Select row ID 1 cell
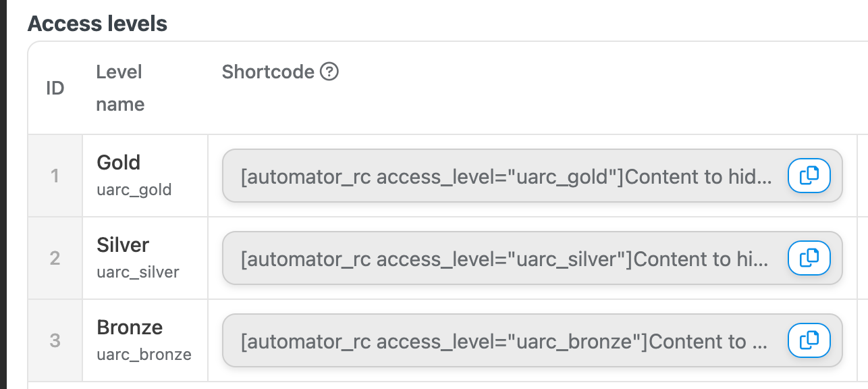 point(55,176)
